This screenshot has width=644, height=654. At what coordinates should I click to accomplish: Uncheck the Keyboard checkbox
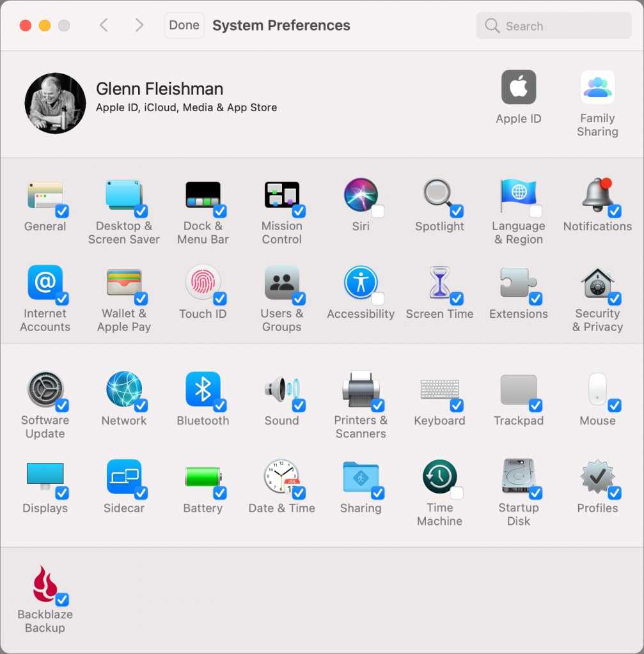457,405
